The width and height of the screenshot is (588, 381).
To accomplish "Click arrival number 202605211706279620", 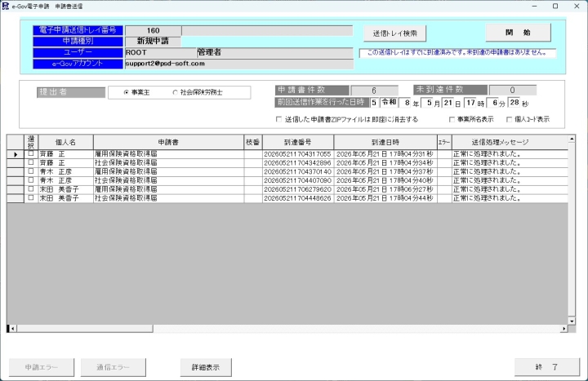I will pos(298,189).
